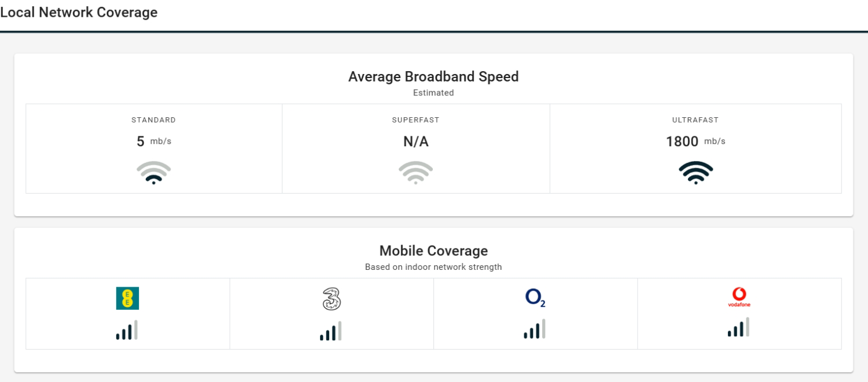The height and width of the screenshot is (382, 868).
Task: Click the Average Broadband Speed title
Action: click(x=433, y=76)
